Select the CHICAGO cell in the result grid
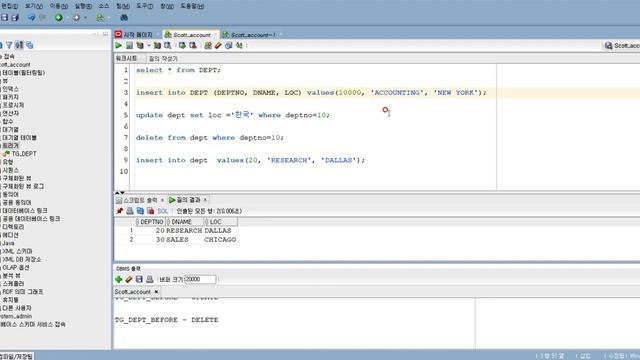This screenshot has width=640, height=360. point(220,240)
